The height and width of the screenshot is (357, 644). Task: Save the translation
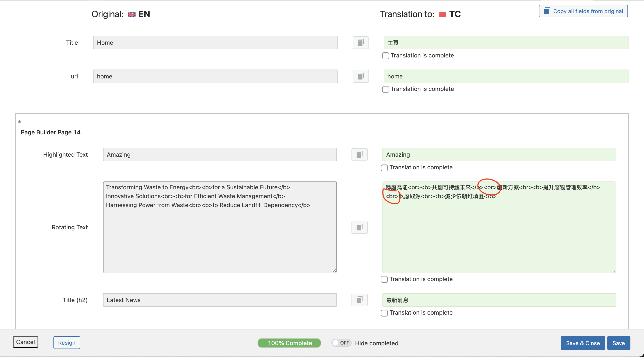tap(619, 343)
